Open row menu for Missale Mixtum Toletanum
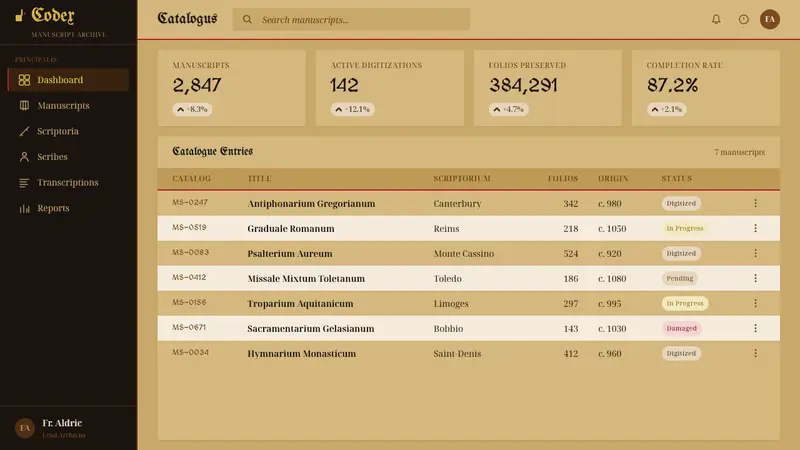This screenshot has width=800, height=450. tap(756, 278)
